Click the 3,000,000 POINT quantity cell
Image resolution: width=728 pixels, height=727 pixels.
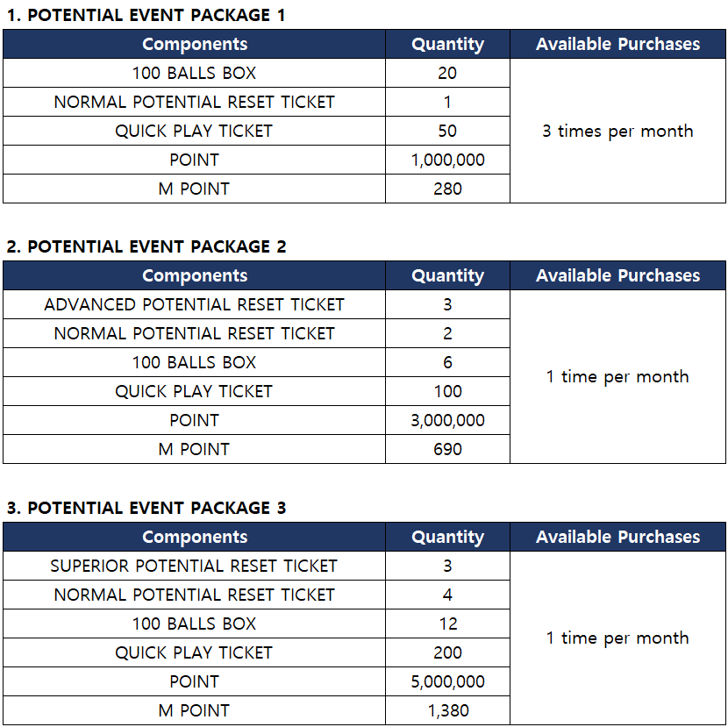tap(447, 420)
